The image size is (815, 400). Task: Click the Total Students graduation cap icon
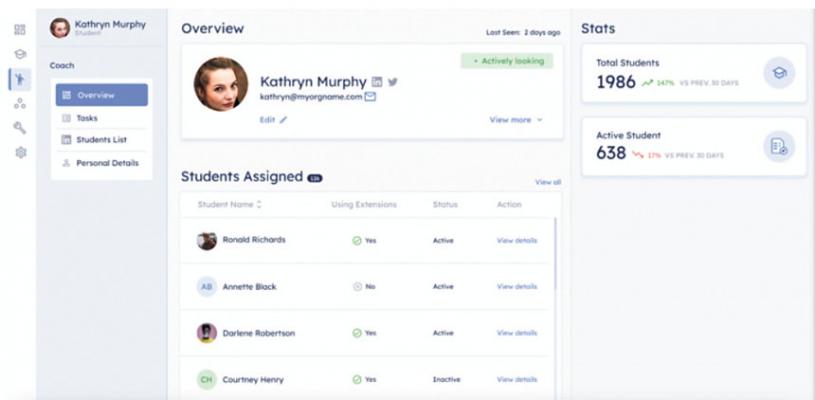pyautogui.click(x=779, y=72)
